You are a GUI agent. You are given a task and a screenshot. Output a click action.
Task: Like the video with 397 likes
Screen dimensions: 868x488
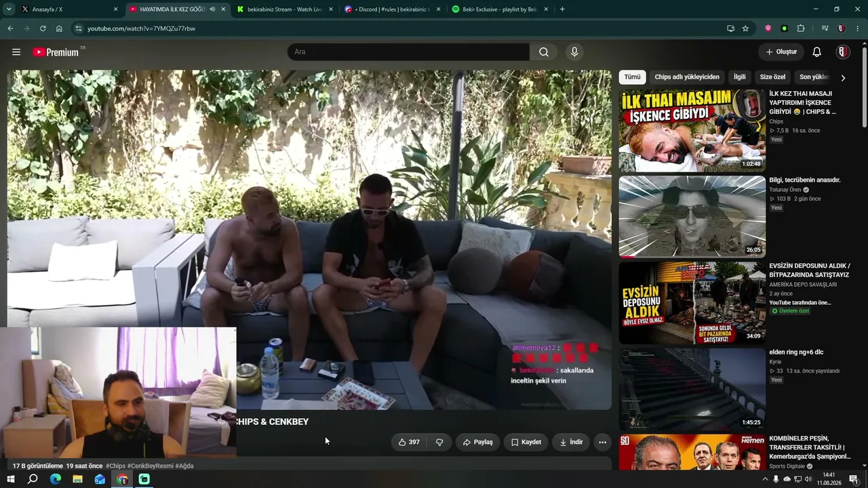pyautogui.click(x=408, y=442)
